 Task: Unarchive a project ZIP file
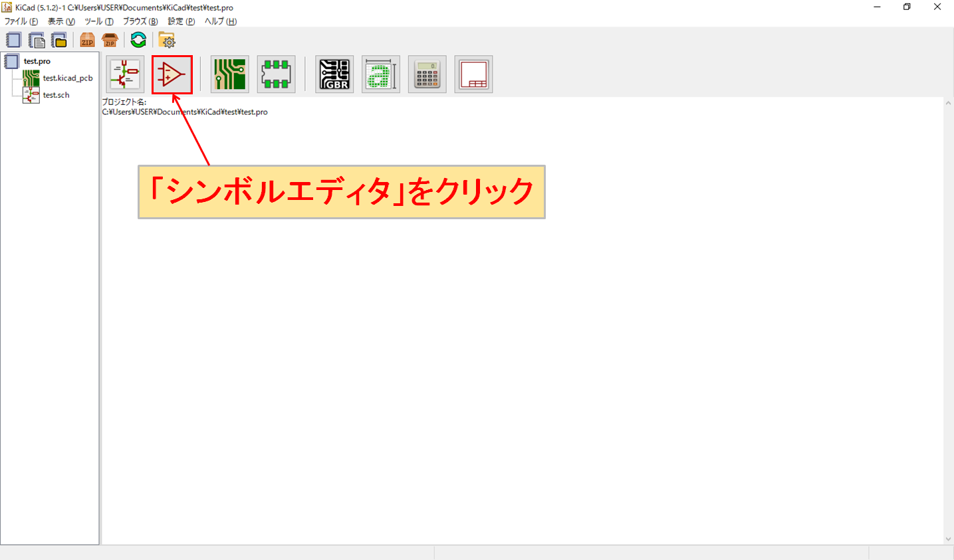tap(110, 40)
